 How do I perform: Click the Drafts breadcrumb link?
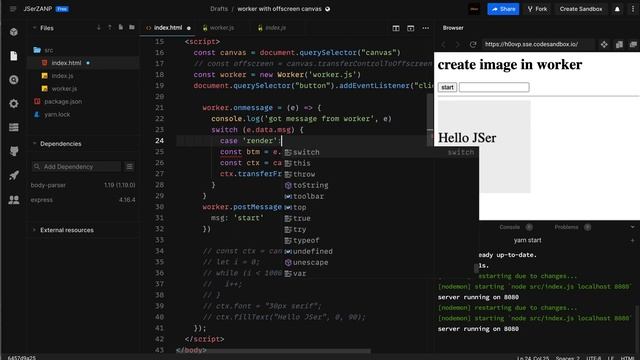pyautogui.click(x=219, y=9)
